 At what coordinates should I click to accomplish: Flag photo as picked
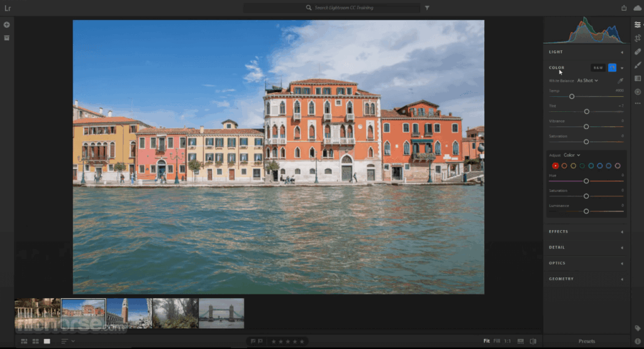253,341
